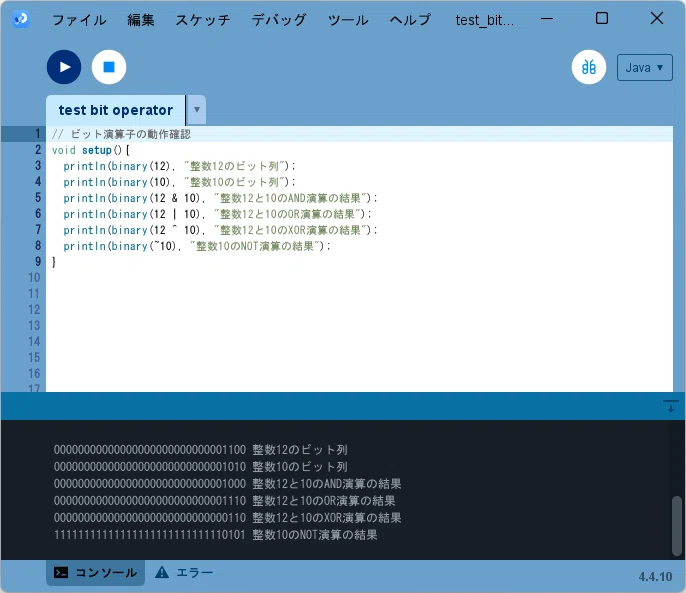Select the test bit operator tab
Screen dimensions: 686x593
point(116,110)
